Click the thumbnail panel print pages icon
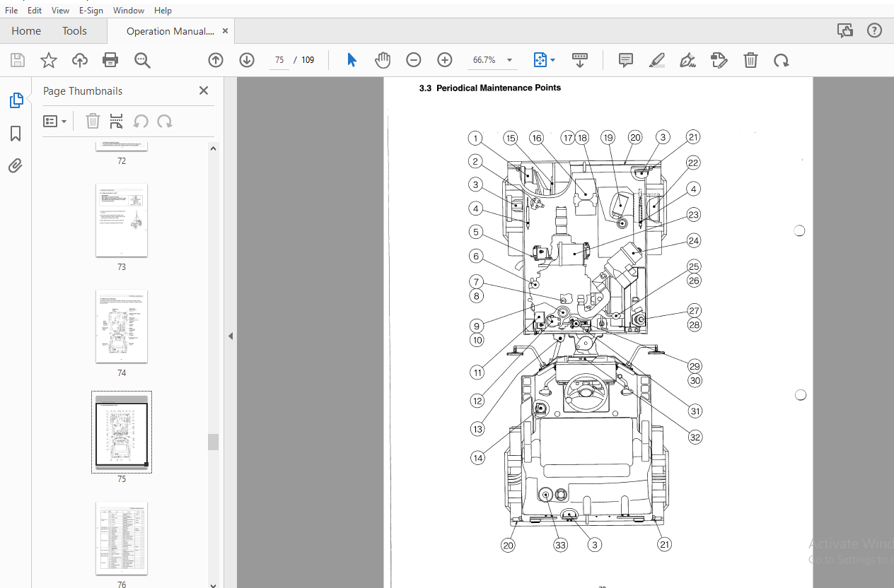The image size is (894, 588). click(x=117, y=122)
